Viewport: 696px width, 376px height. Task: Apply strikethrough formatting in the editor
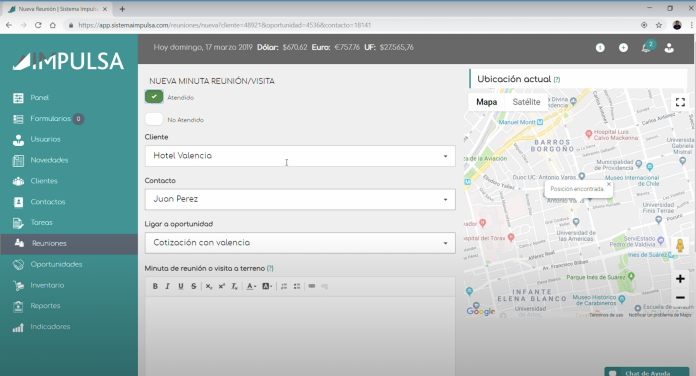[x=194, y=286]
